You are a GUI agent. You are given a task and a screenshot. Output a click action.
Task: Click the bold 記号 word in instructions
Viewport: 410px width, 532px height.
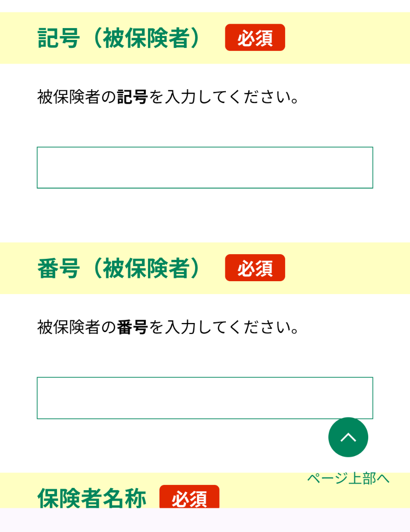[132, 97]
